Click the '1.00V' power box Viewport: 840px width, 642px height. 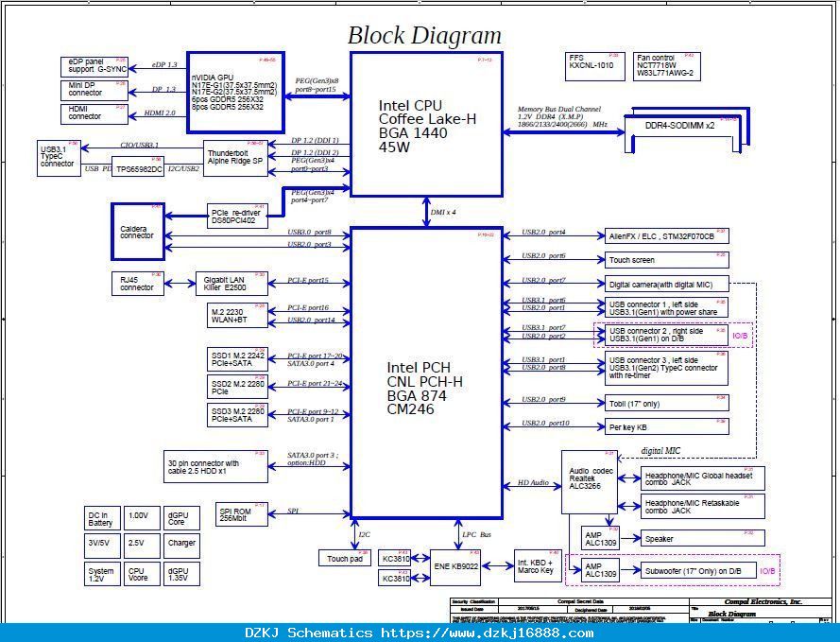click(142, 519)
